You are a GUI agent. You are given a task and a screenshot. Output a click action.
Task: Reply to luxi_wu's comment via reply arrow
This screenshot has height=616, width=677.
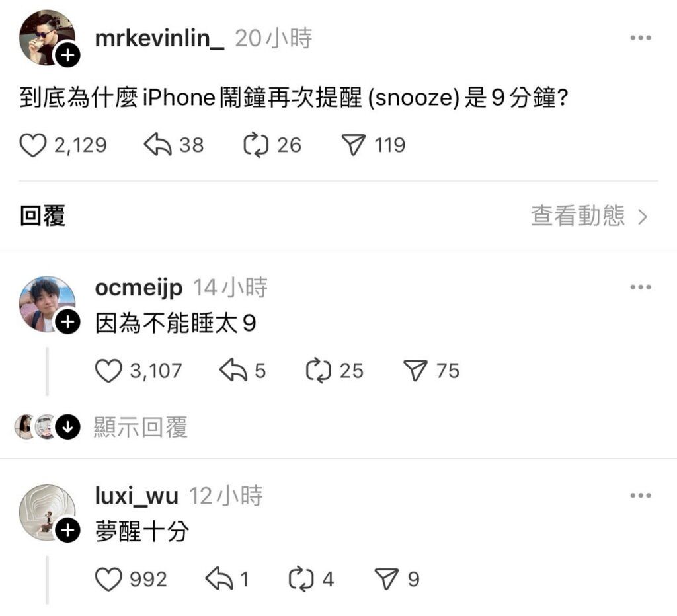(219, 579)
